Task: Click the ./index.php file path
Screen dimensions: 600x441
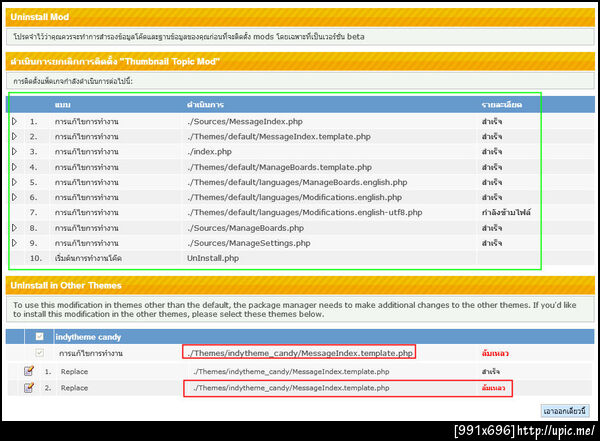Action: 209,152
